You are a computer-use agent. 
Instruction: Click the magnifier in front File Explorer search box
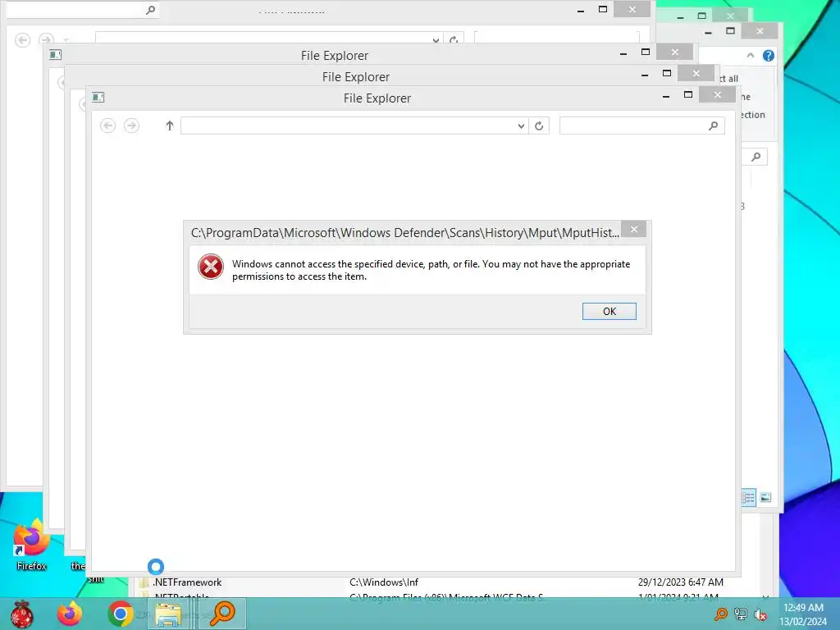(713, 126)
